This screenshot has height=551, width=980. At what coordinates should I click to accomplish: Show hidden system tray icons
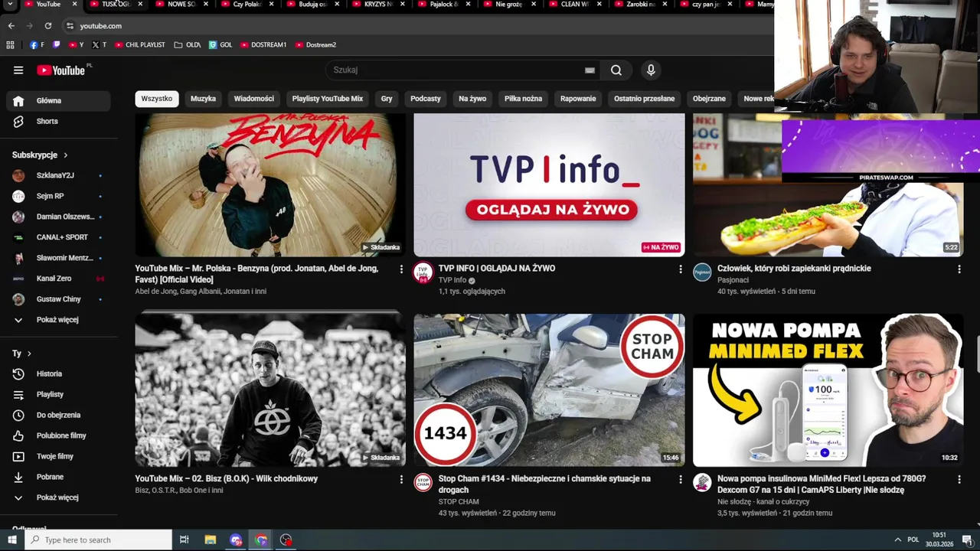(x=897, y=540)
